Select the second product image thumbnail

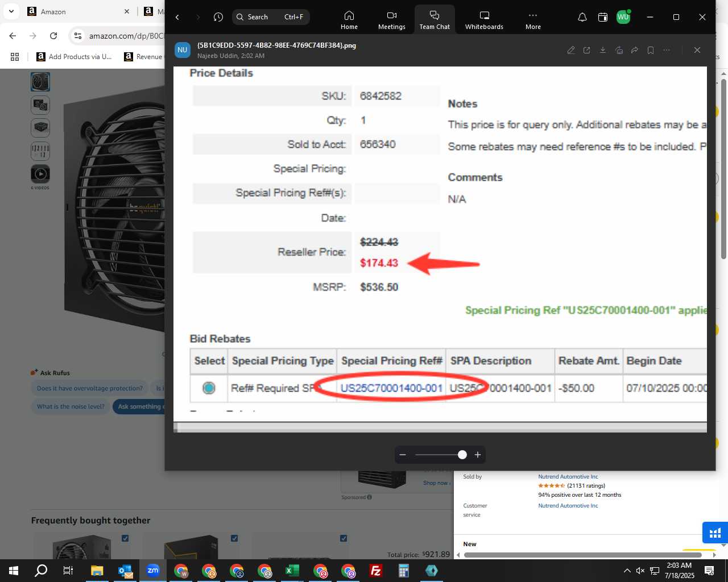40,105
